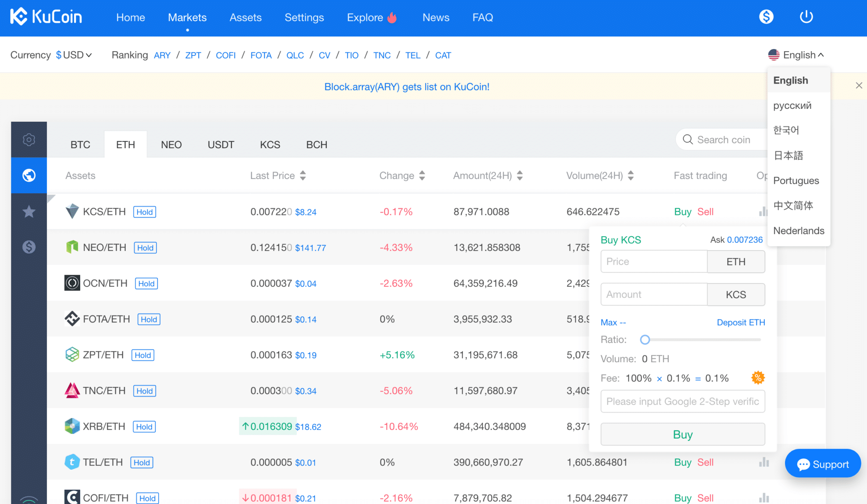Viewport: 867px width, 504px height.
Task: Click the Ratio slider handle
Action: (x=645, y=340)
